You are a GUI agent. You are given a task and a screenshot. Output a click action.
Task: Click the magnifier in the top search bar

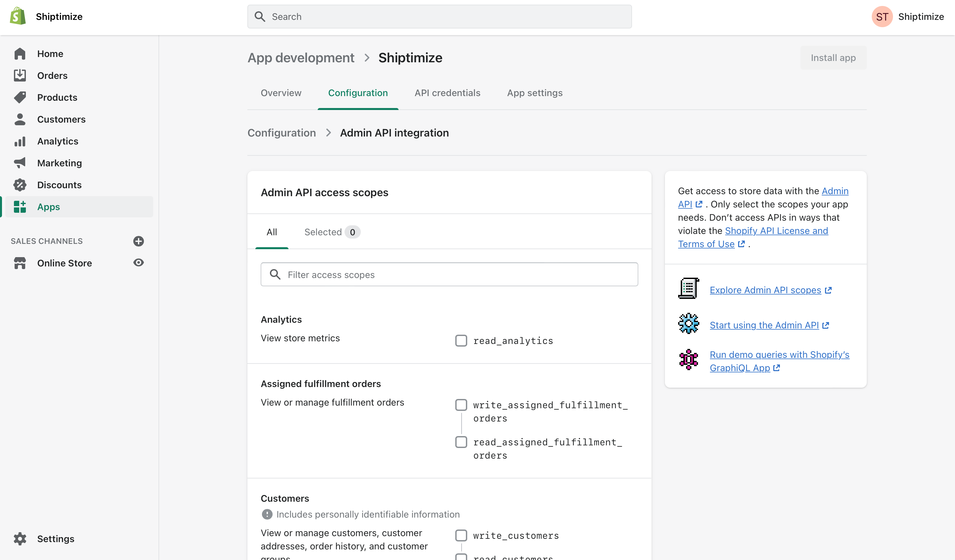click(260, 16)
